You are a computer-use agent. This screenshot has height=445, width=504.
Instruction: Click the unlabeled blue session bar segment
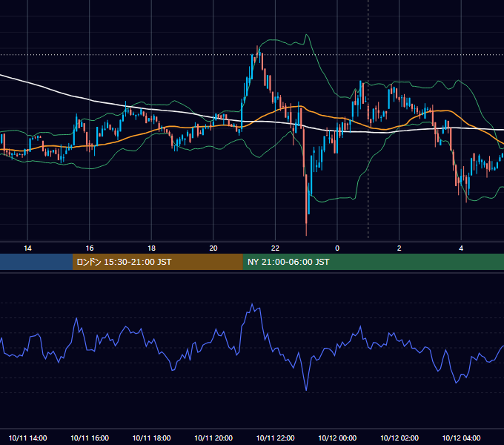pos(36,262)
